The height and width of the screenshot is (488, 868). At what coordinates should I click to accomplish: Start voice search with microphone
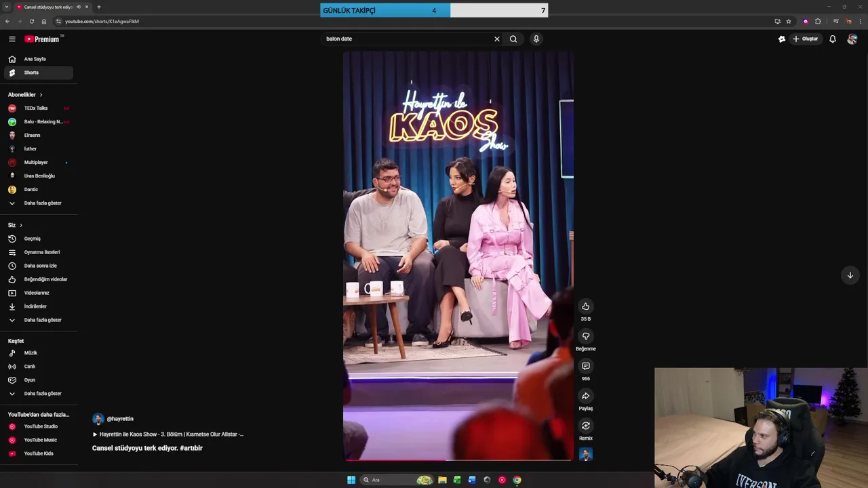click(536, 39)
